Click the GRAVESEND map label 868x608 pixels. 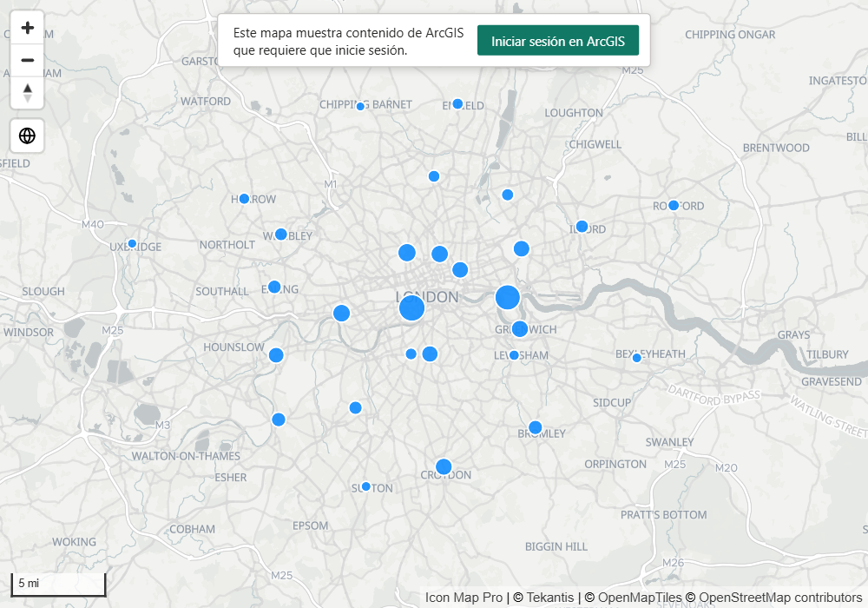click(832, 381)
